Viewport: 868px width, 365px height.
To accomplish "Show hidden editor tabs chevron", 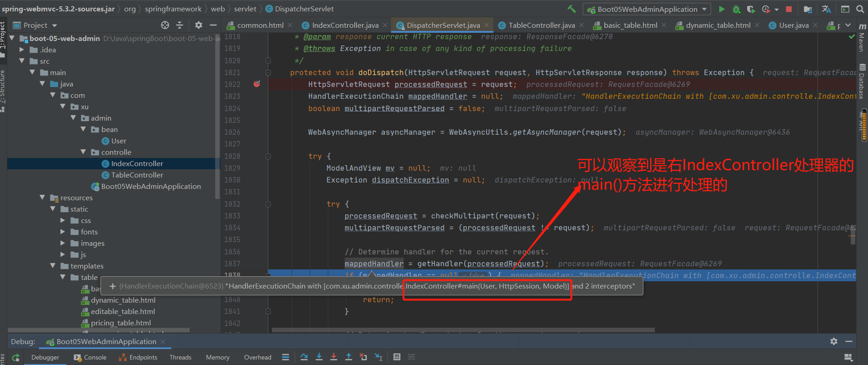I will pos(848,25).
